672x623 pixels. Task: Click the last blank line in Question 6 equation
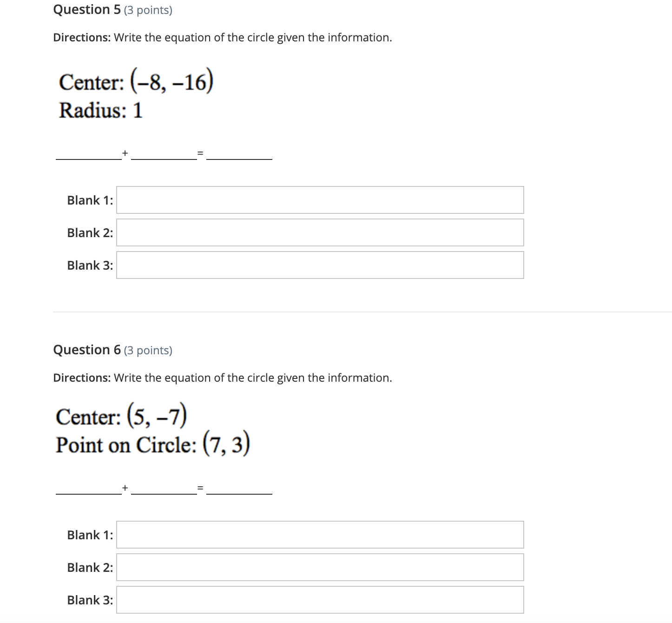coord(239,493)
